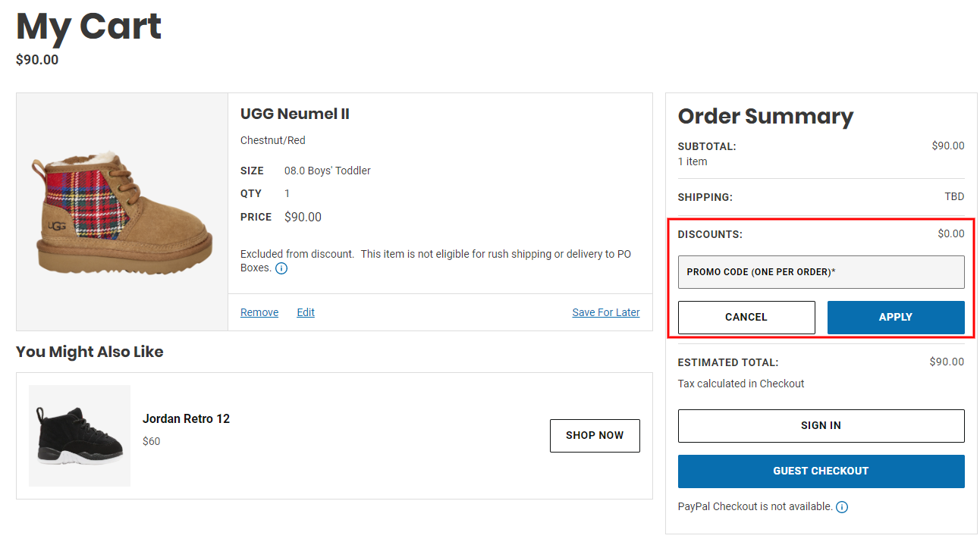
Task: Cancel the promo code entry
Action: [746, 318]
